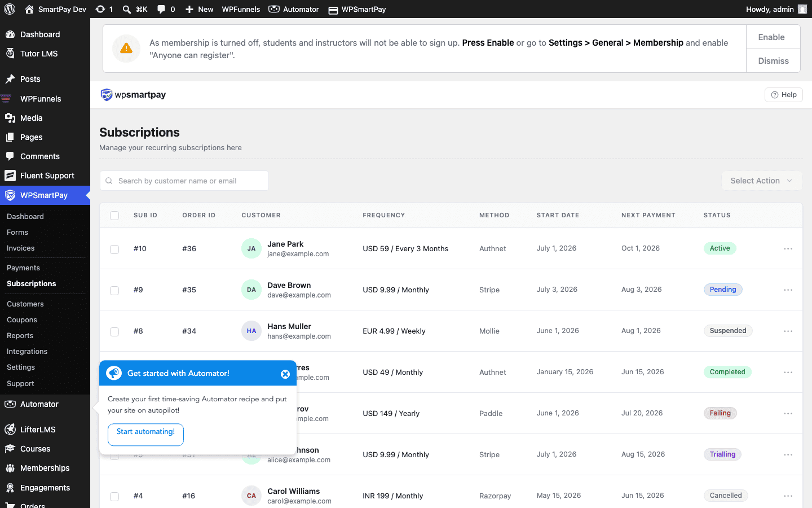This screenshot has width=812, height=508.
Task: Open the Select Action dropdown
Action: 762,181
